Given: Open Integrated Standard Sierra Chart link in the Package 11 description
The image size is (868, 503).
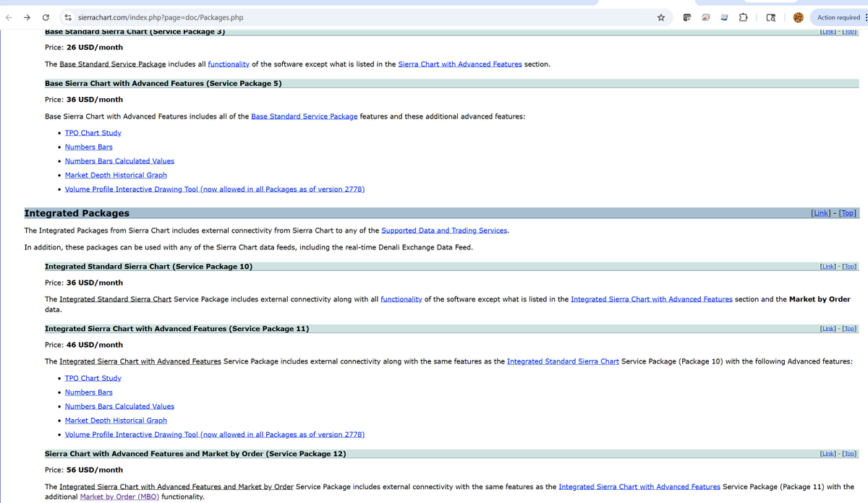Looking at the screenshot, I should tap(563, 361).
